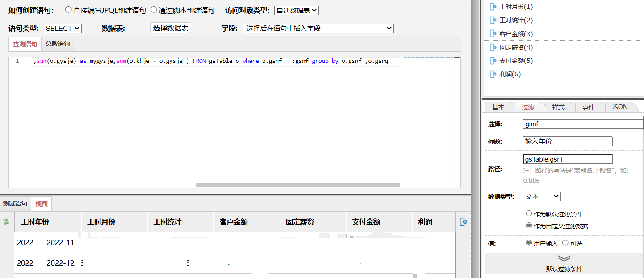Switch to 查询语句 tab
Viewport: 644px width, 278px height.
click(25, 44)
